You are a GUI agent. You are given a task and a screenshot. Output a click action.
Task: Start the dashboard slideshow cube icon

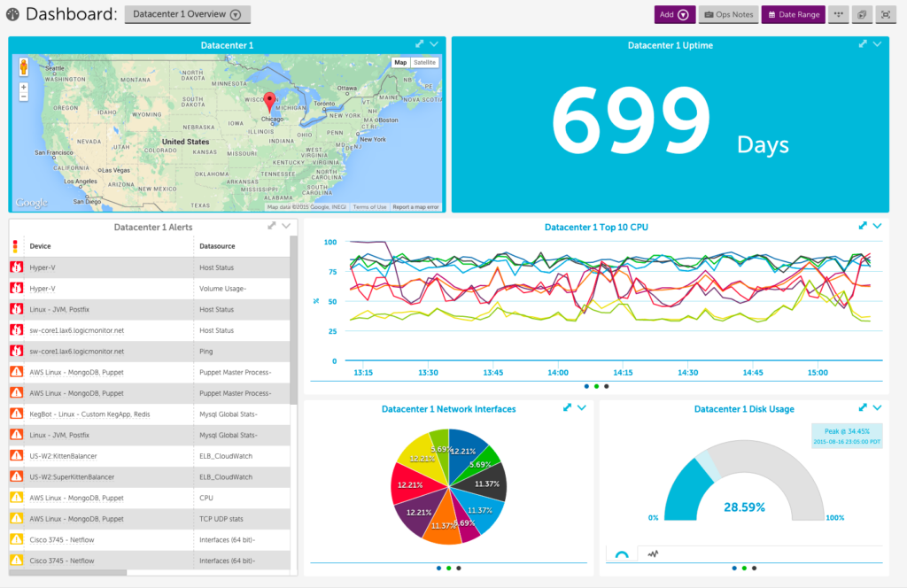point(861,14)
